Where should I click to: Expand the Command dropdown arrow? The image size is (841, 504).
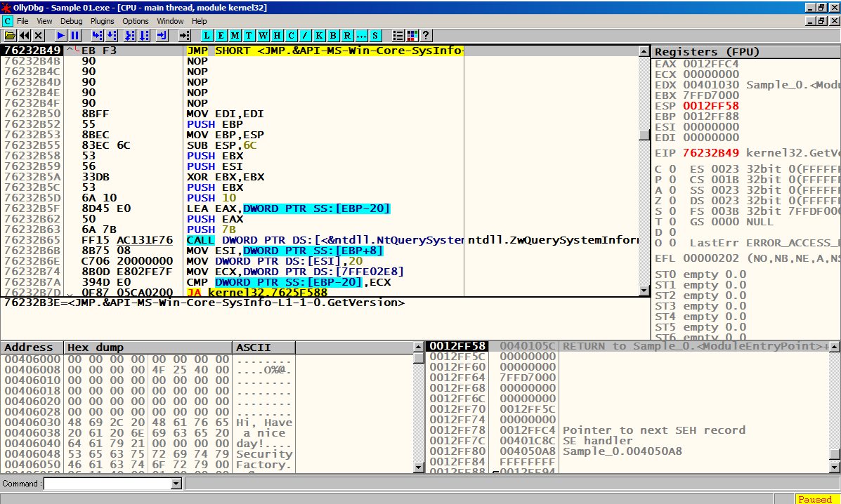176,484
